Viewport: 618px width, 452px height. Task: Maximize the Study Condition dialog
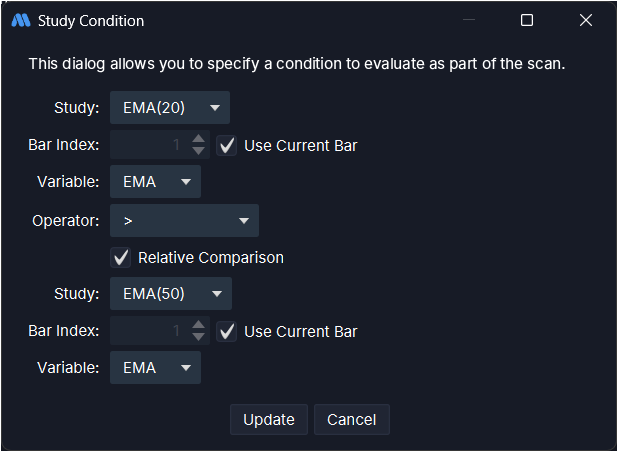[527, 20]
